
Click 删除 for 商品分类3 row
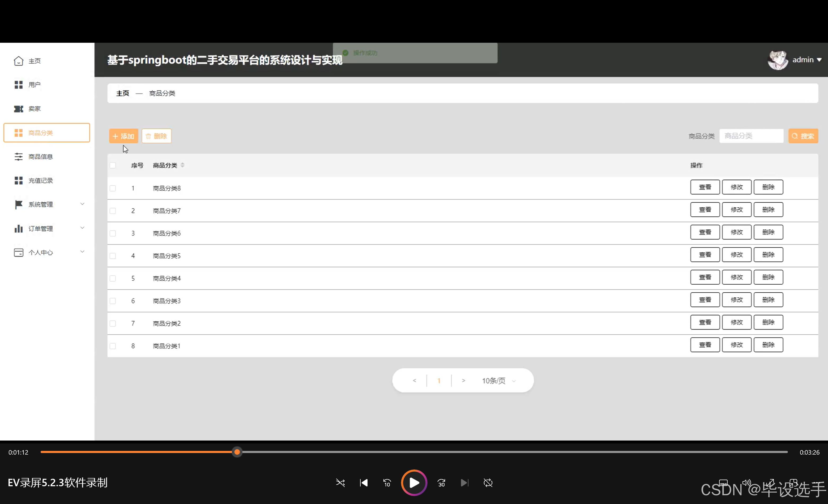tap(768, 300)
